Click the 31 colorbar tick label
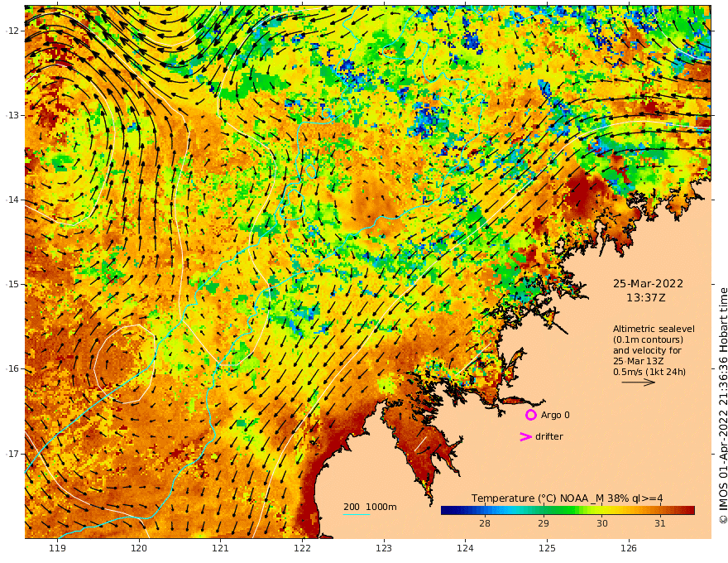This screenshot has height=563, width=728. click(x=660, y=523)
